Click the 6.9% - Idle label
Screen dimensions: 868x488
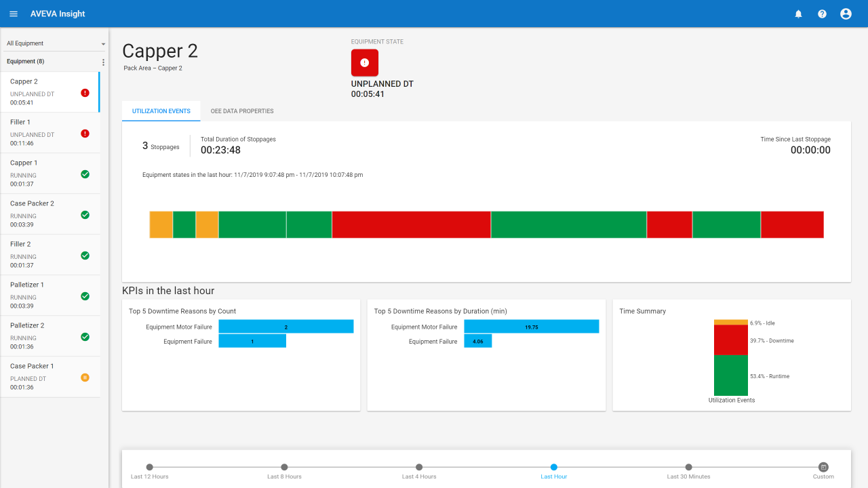762,323
